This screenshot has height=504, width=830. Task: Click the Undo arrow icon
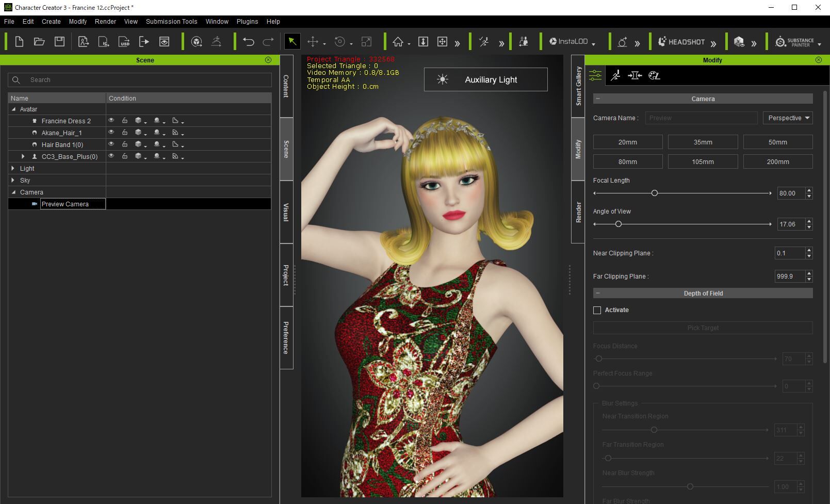248,42
